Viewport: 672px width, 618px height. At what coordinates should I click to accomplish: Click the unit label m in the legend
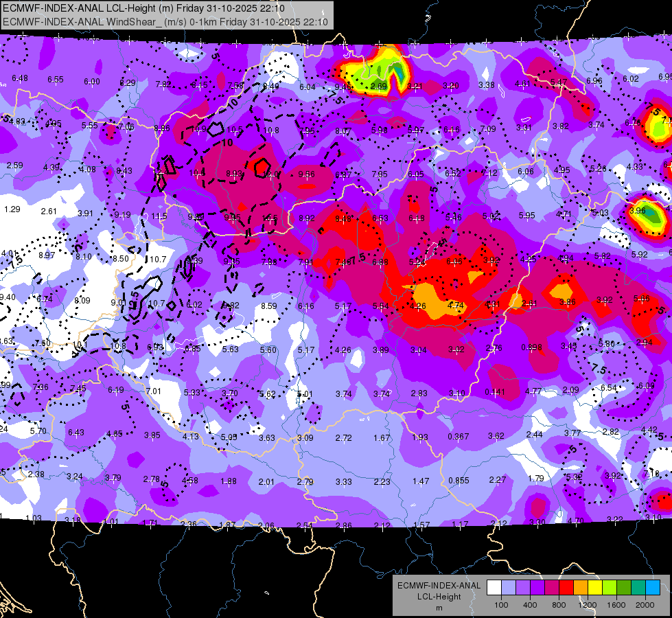tap(439, 608)
